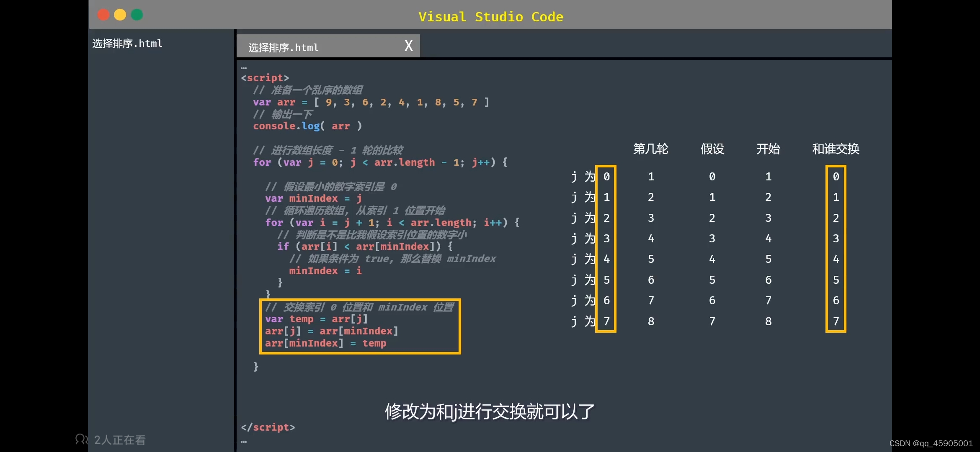The width and height of the screenshot is (980, 452).
Task: Click the yellow minimize traffic light
Action: 120,15
